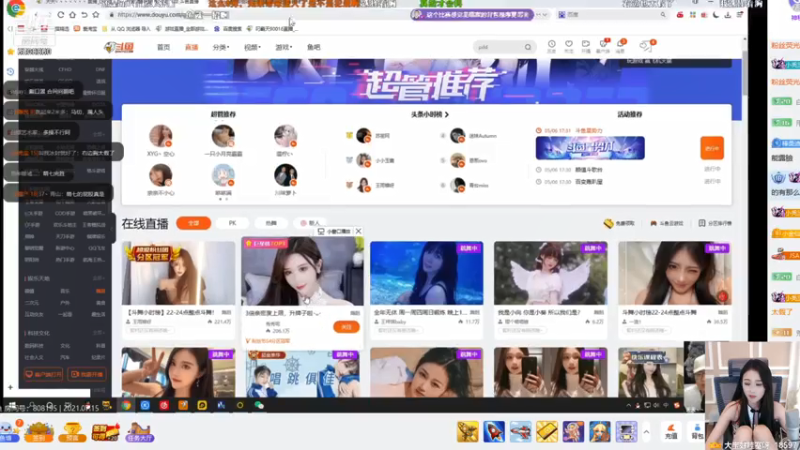Open the start-streaming camera icon

coord(585,46)
